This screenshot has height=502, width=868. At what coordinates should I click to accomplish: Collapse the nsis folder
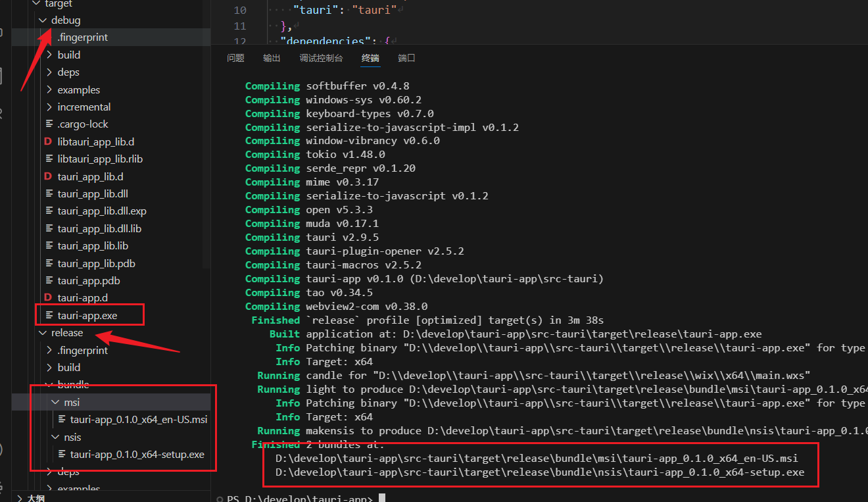click(56, 437)
